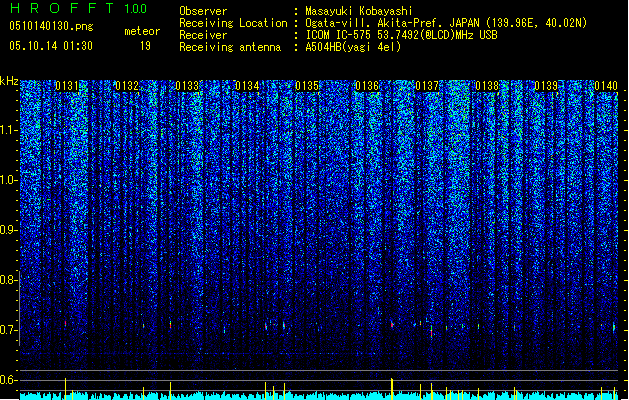Click the 'Receiving antenna' field label

point(230,47)
